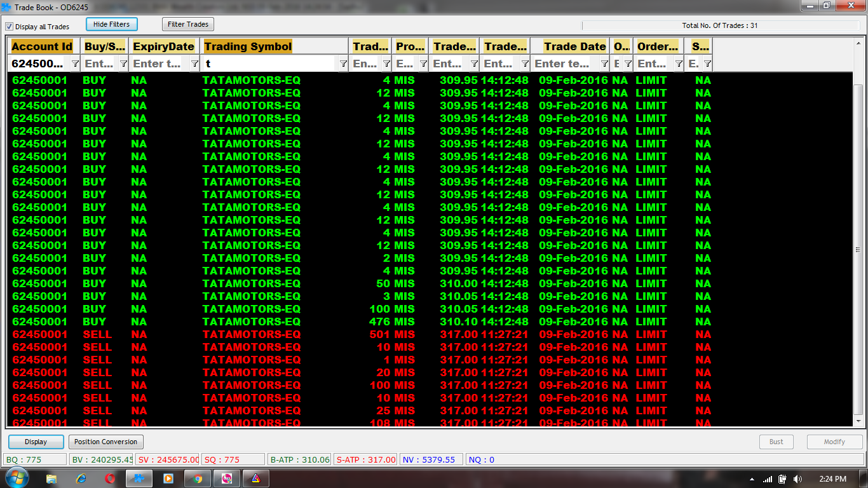Select the SELL row with quantity 20
This screenshot has height=488, width=868.
point(430,372)
